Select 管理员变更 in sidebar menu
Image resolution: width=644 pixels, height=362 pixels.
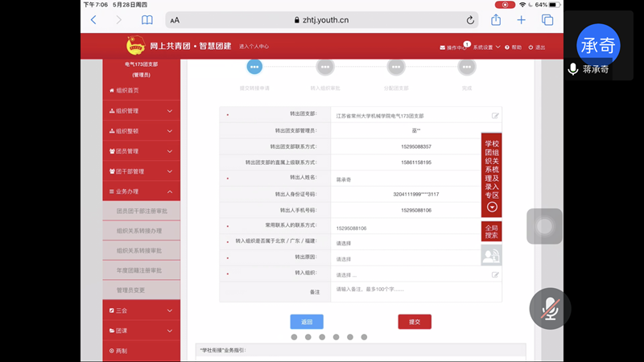click(x=131, y=290)
